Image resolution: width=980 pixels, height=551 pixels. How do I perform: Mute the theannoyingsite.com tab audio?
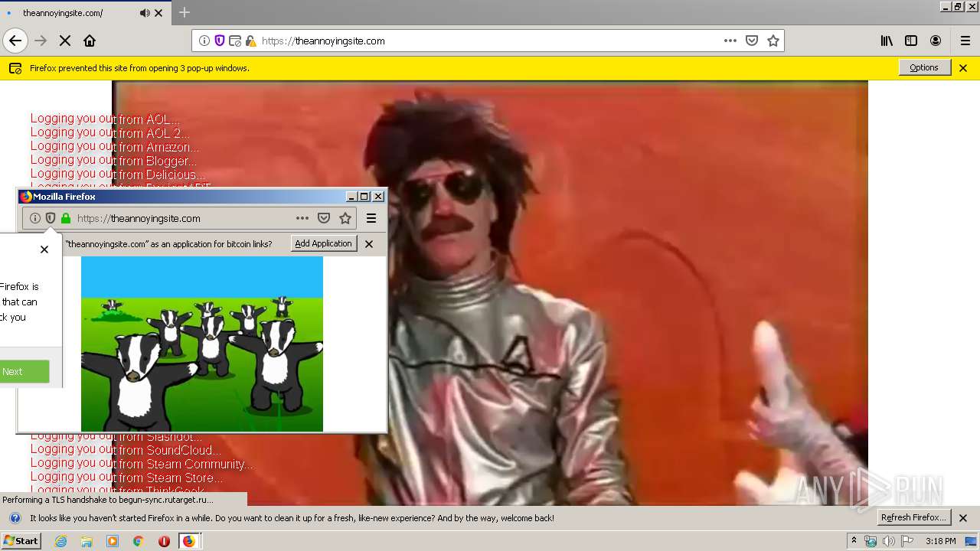pos(145,13)
